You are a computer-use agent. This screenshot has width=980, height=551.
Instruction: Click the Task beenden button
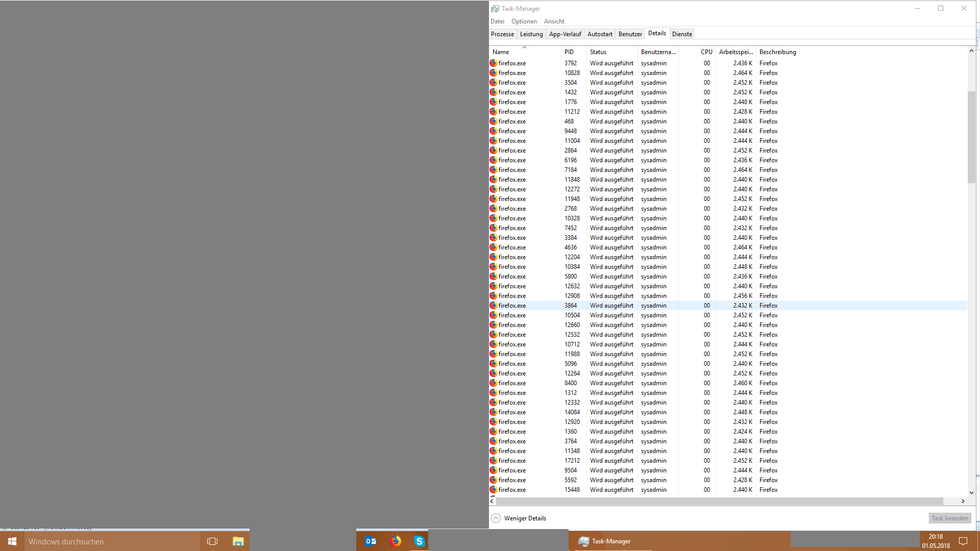pyautogui.click(x=949, y=518)
